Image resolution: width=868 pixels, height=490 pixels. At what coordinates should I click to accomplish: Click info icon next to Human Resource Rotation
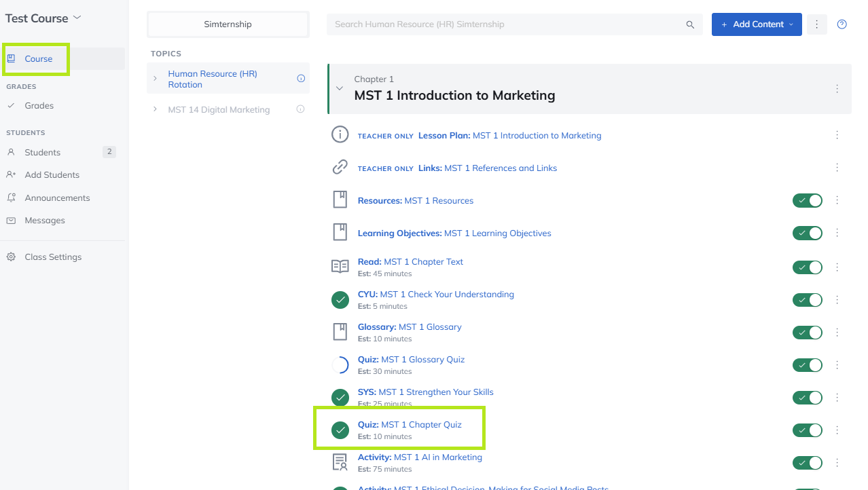point(301,79)
